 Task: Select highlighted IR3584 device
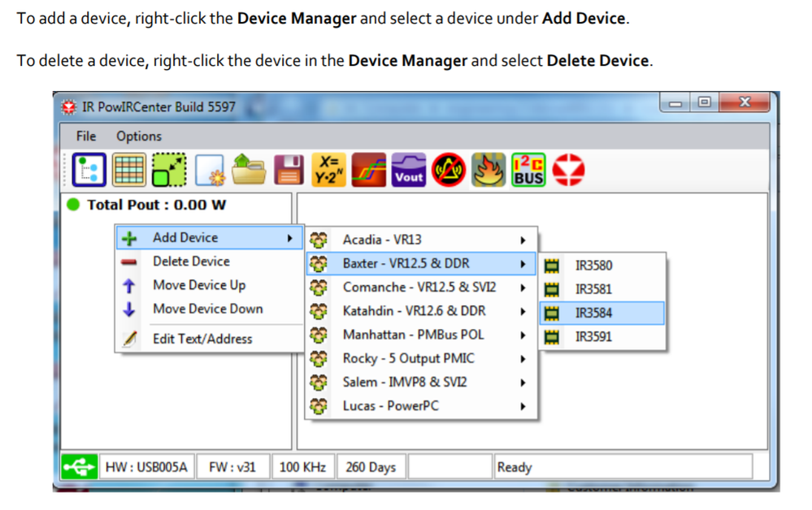pos(602,313)
